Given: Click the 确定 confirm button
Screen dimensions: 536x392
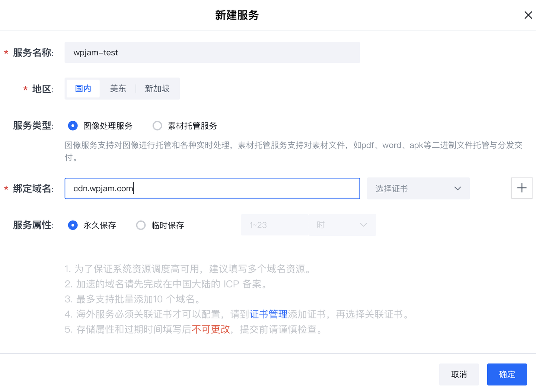Looking at the screenshot, I should [x=507, y=375].
